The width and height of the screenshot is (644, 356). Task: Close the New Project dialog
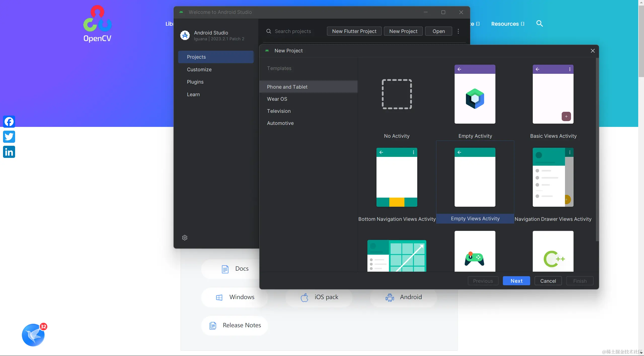tap(593, 51)
